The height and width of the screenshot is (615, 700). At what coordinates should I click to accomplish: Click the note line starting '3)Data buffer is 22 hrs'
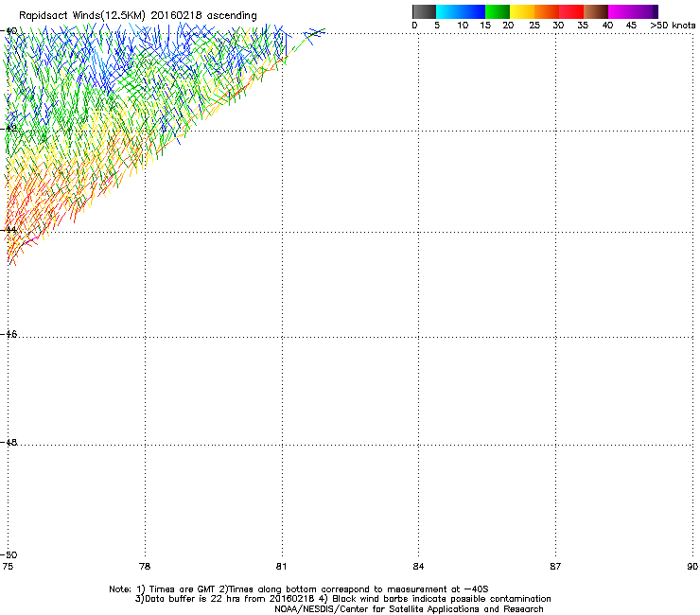[342, 599]
